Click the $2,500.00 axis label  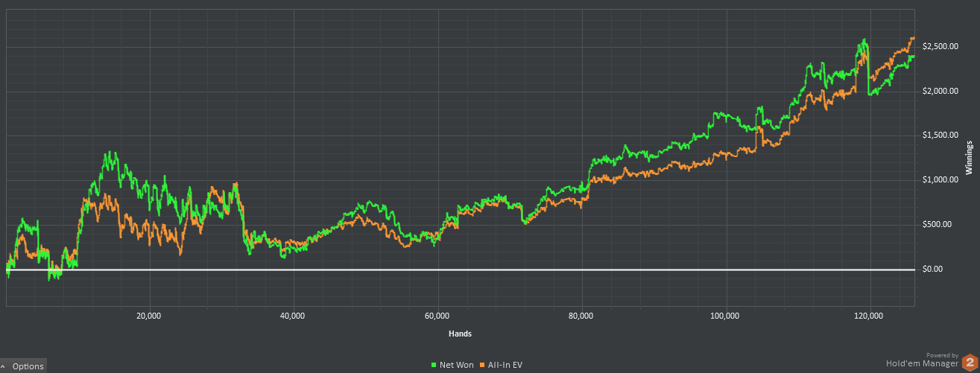coord(939,47)
